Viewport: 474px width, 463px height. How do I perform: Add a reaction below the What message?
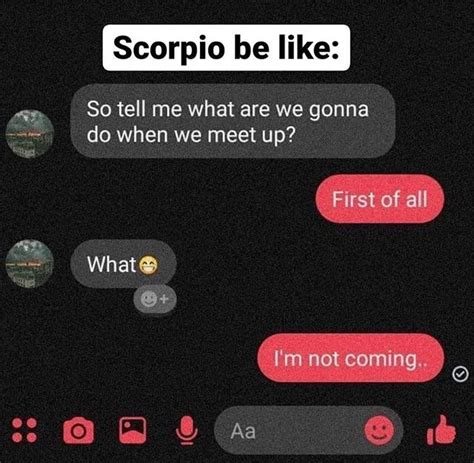tap(155, 299)
